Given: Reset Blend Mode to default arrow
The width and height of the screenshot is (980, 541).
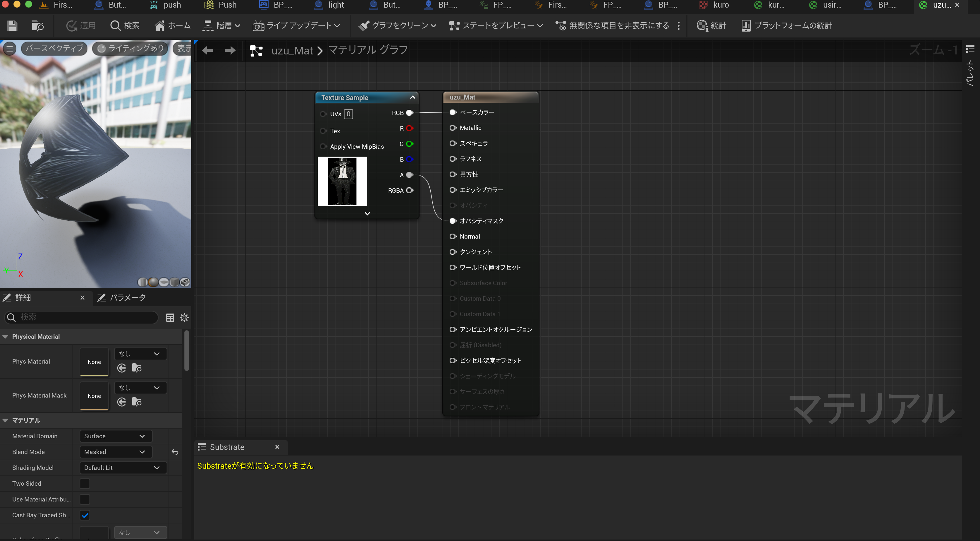Looking at the screenshot, I should pyautogui.click(x=175, y=452).
